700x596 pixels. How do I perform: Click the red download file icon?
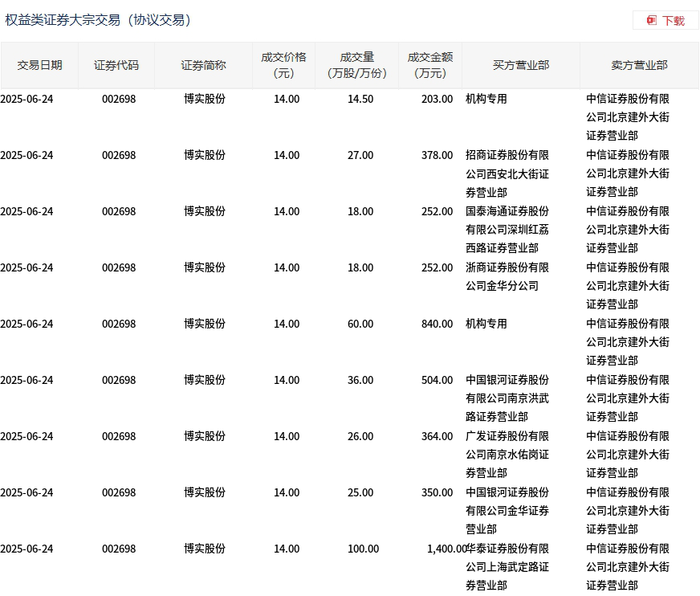(652, 21)
